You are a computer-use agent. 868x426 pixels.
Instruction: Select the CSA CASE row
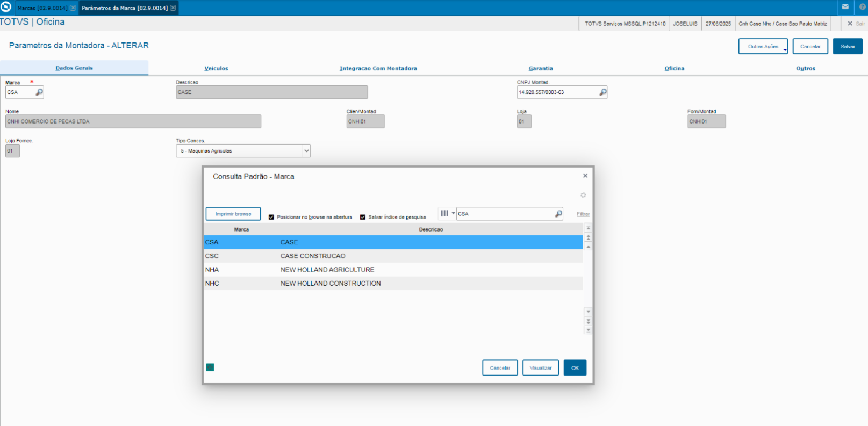tap(393, 242)
